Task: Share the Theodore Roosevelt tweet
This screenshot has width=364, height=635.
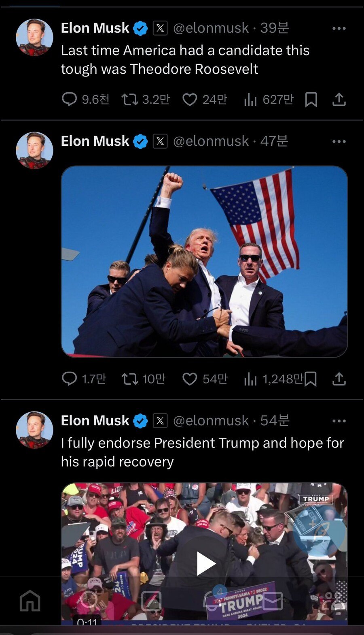Action: click(339, 99)
